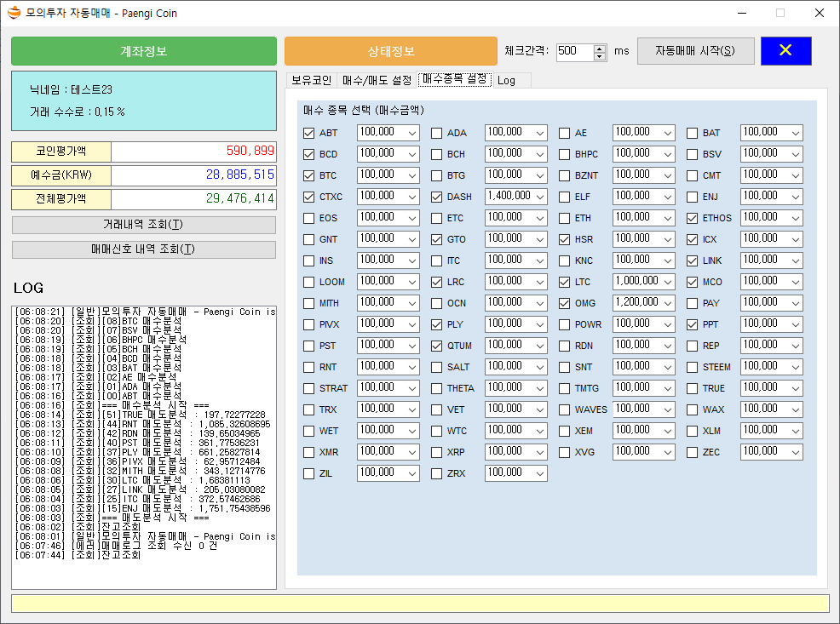Uncheck the ETHOS coin checkbox
Viewport: 840px width, 624px height.
[x=692, y=218]
